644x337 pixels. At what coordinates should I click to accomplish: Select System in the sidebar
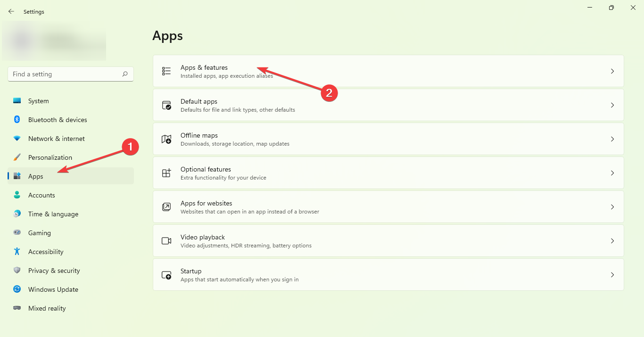(x=71, y=101)
